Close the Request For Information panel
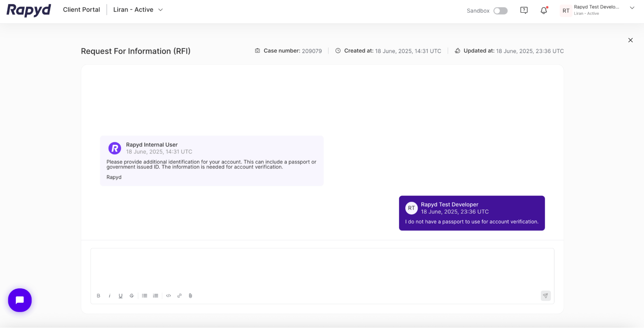This screenshot has width=644, height=328. pos(630,40)
